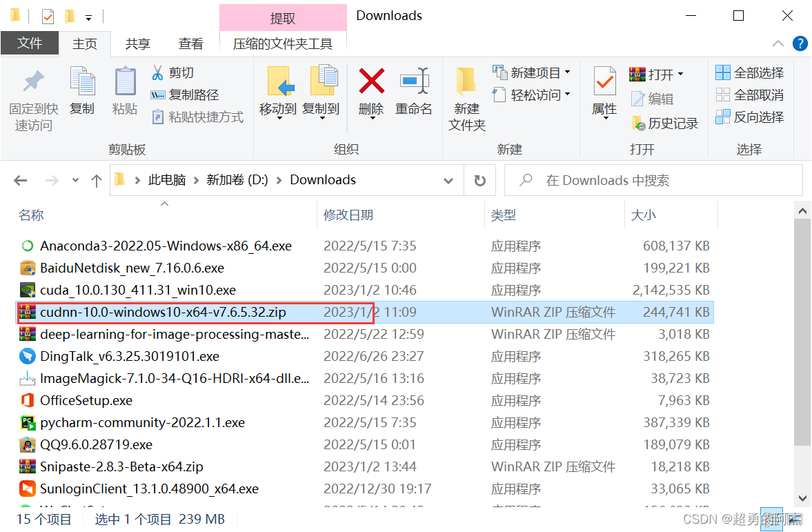Switch to the Share (共享) tab

pos(138,43)
